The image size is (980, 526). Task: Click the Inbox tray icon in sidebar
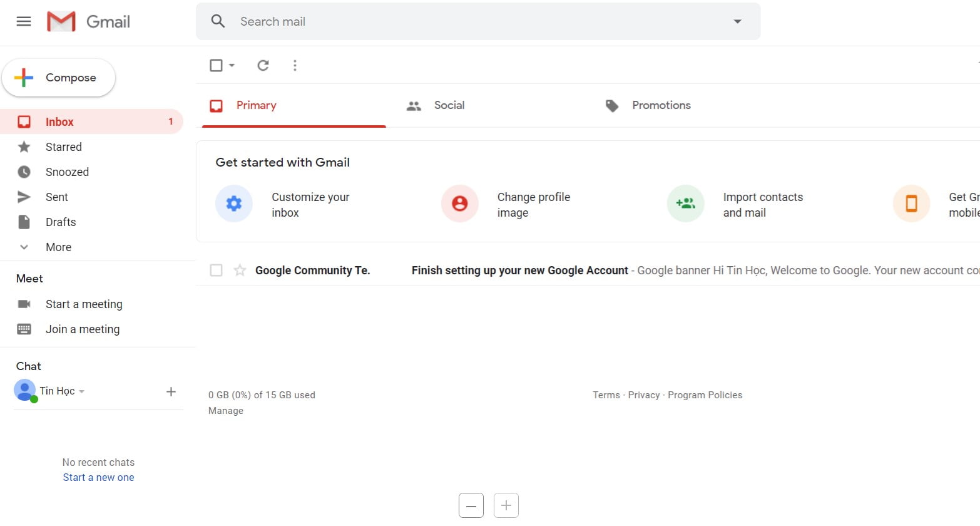(24, 121)
